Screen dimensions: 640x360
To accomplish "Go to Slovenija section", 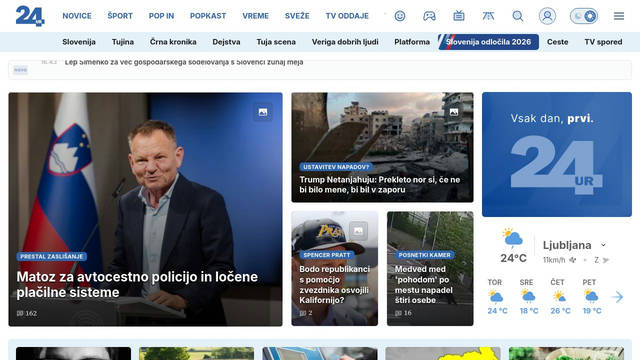I will 79,42.
